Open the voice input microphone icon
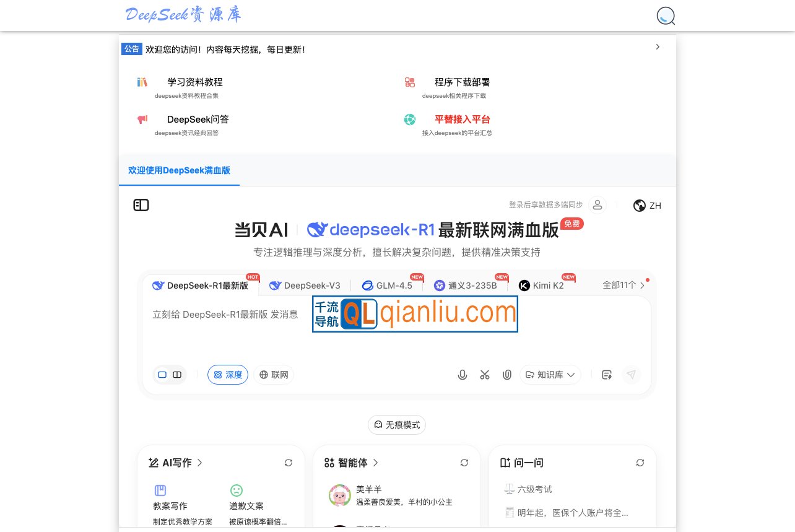Viewport: 795px width, 532px height. coord(463,375)
